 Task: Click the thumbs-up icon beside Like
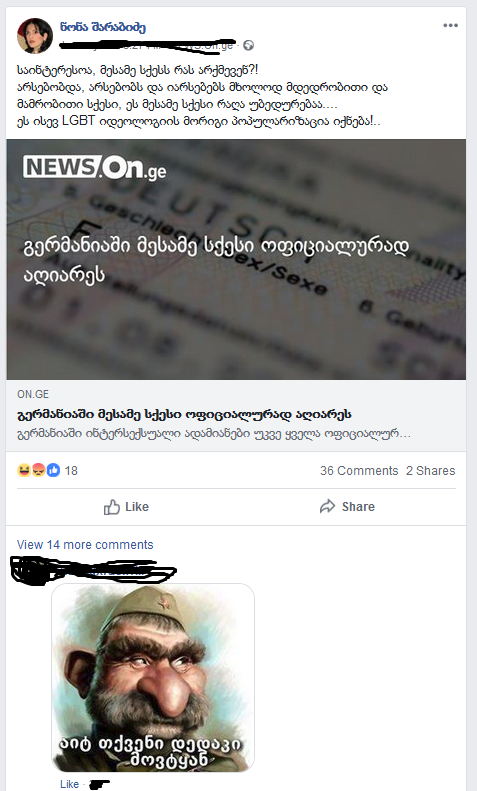pyautogui.click(x=111, y=507)
